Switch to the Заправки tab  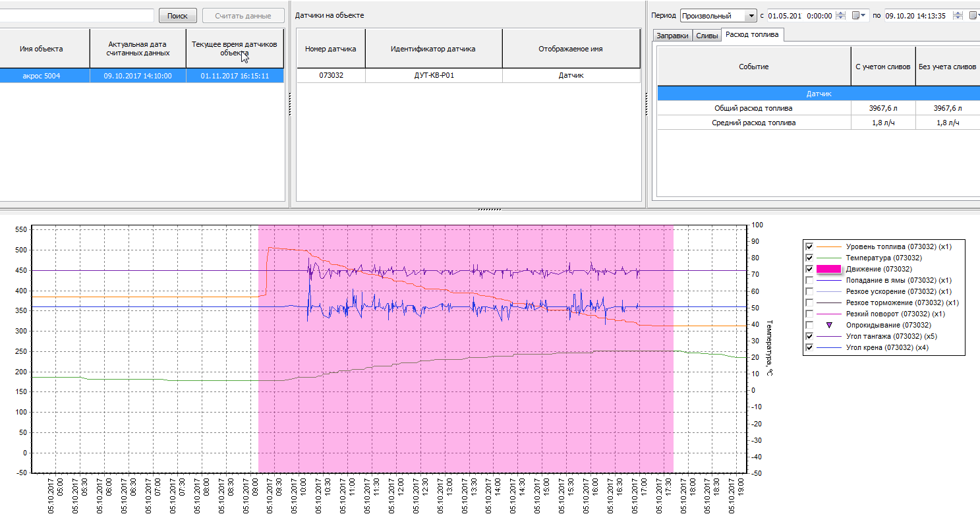pos(672,36)
